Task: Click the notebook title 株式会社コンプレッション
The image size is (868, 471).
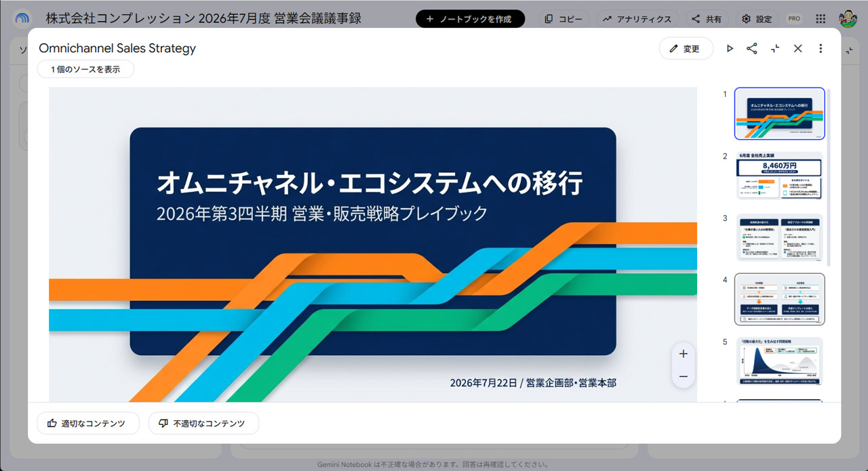Action: 203,18
